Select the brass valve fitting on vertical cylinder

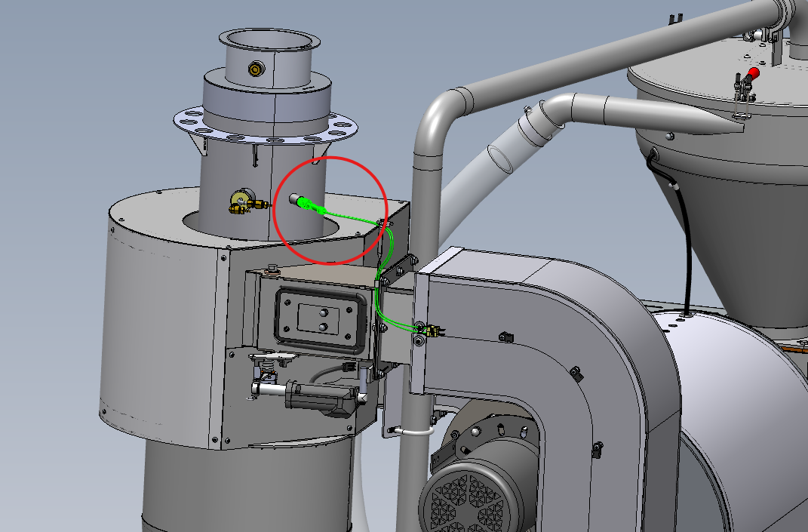click(244, 202)
